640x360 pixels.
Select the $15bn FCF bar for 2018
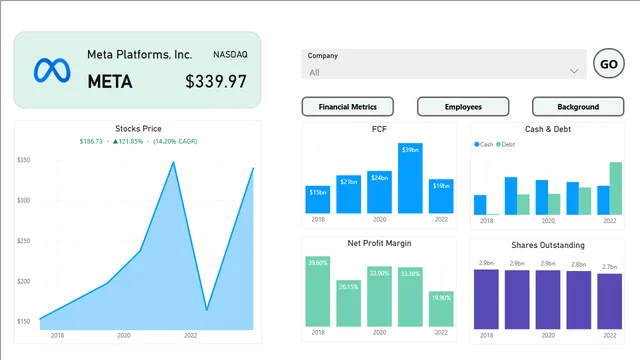[318, 199]
